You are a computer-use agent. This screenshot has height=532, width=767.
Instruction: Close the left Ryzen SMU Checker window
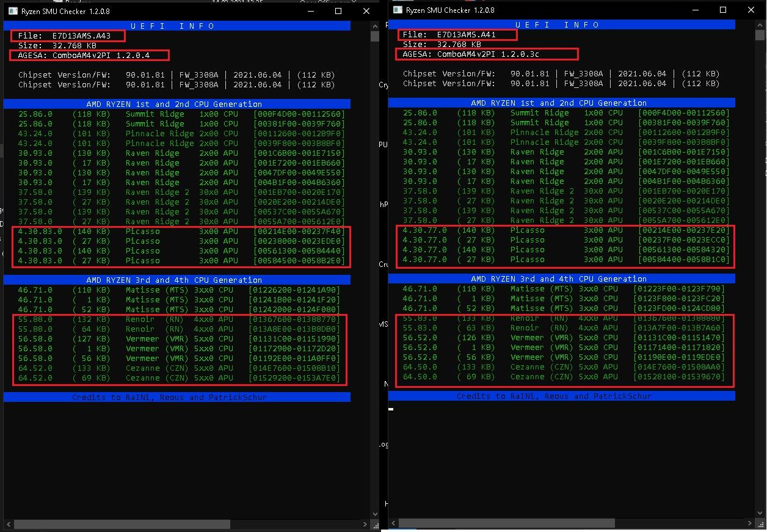(x=366, y=11)
